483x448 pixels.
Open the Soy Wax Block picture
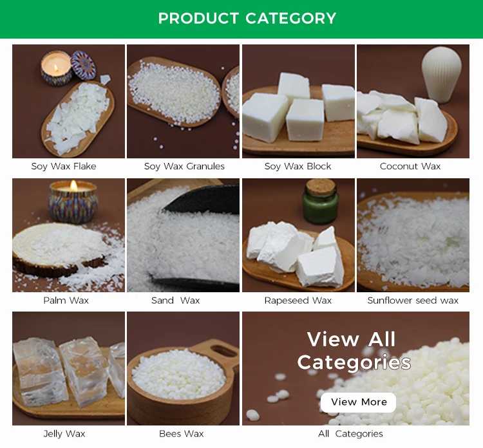[x=298, y=101]
